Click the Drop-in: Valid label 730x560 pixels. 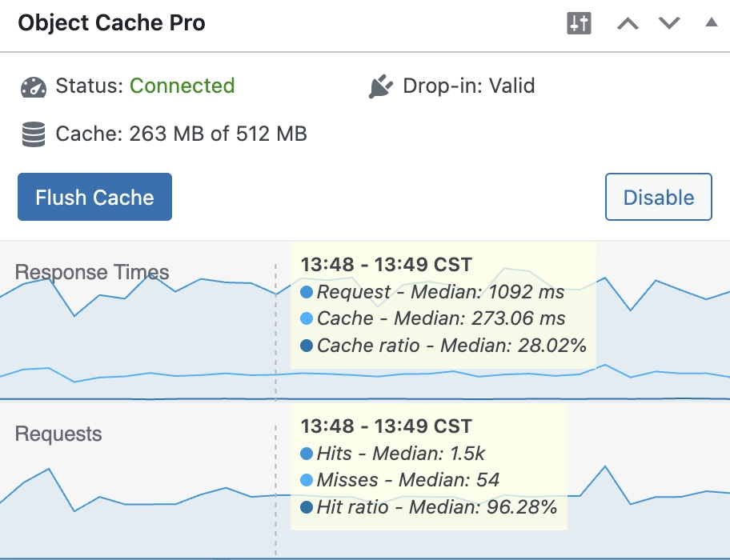[469, 86]
